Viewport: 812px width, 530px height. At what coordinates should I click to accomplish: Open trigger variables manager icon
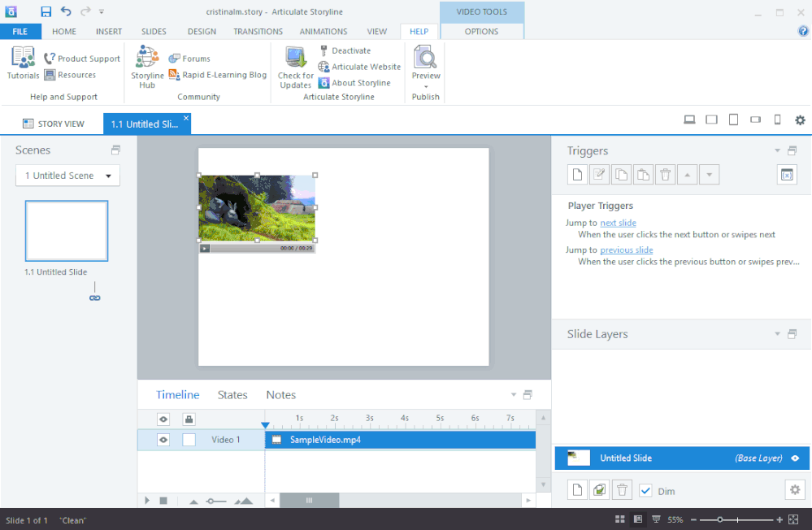[786, 175]
